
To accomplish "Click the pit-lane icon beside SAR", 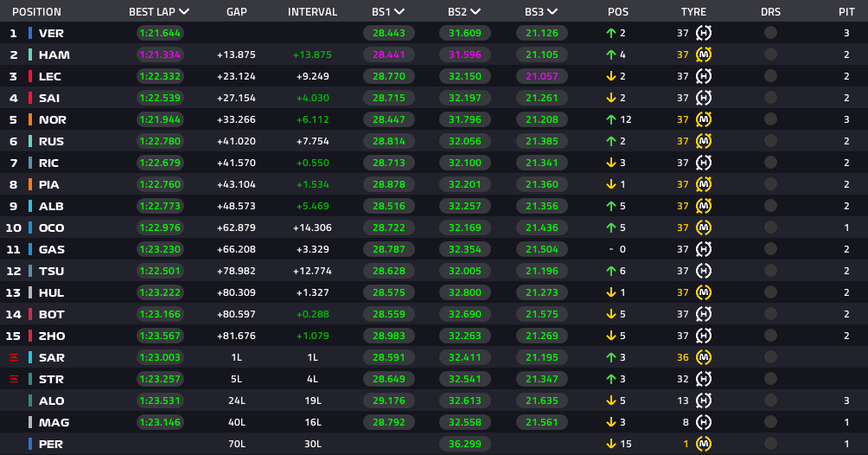I will click(14, 357).
